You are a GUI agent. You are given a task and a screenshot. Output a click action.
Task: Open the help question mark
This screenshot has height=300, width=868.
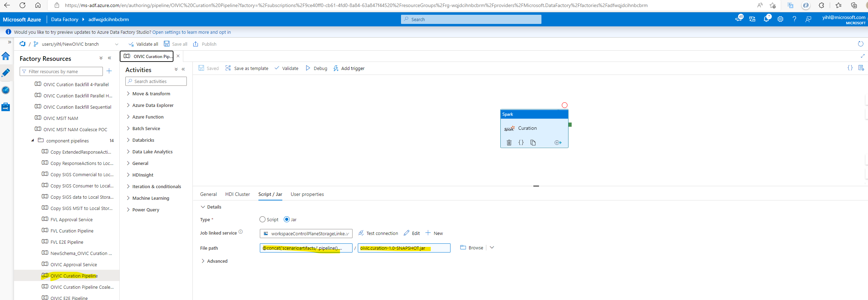tap(794, 19)
